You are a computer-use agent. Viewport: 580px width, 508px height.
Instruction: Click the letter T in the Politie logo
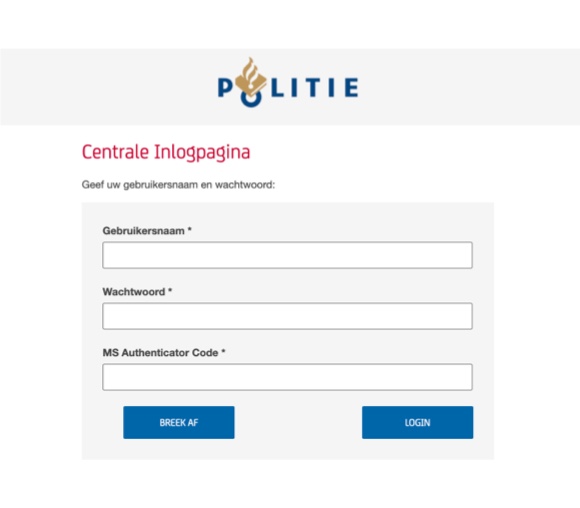pos(313,87)
